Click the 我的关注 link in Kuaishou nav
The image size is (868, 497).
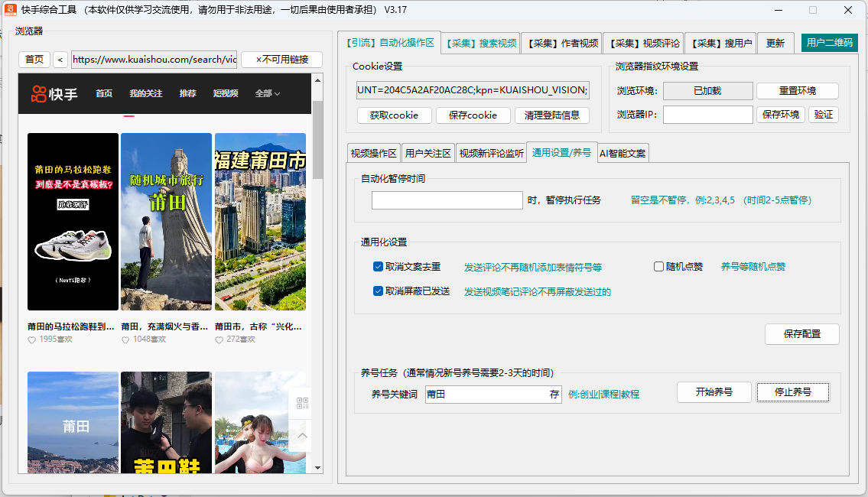point(145,93)
